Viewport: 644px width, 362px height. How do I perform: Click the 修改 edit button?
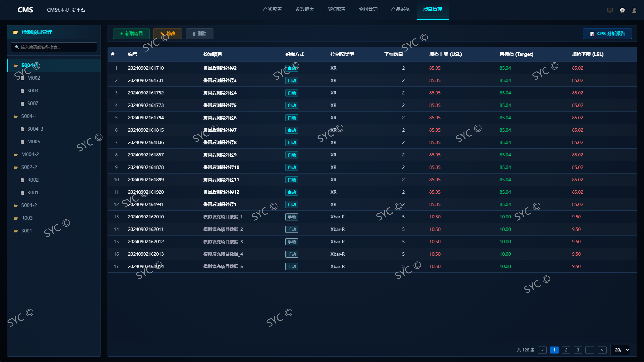coord(168,34)
